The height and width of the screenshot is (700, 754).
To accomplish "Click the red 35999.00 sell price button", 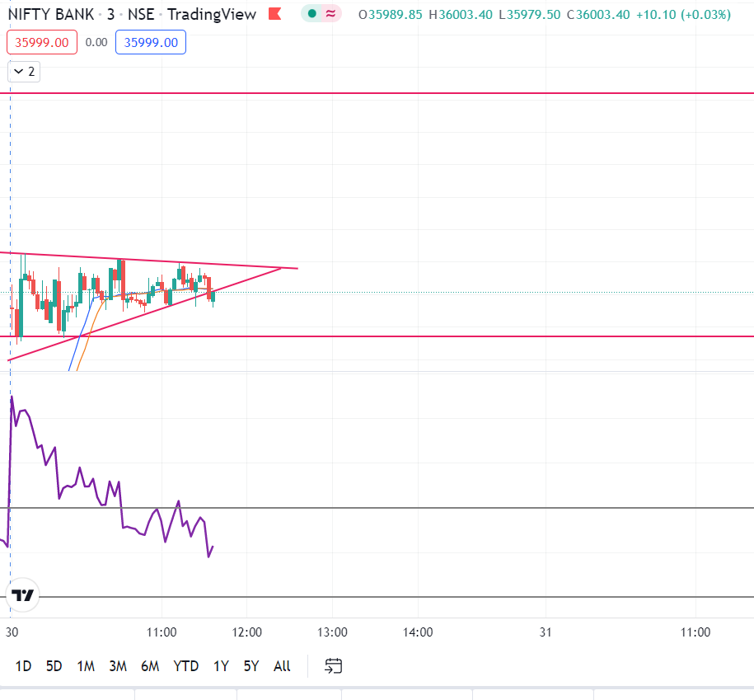I will [x=42, y=42].
